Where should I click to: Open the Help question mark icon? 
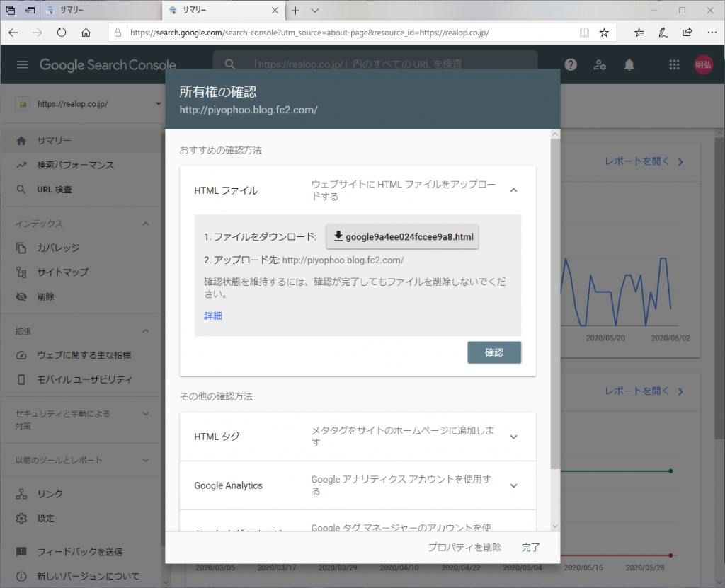pyautogui.click(x=571, y=64)
